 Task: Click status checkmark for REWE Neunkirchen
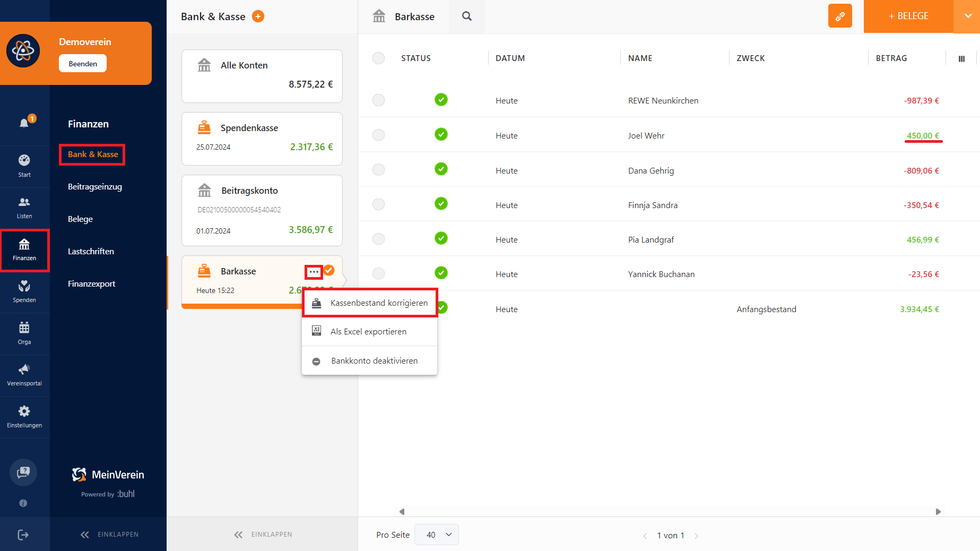point(441,100)
